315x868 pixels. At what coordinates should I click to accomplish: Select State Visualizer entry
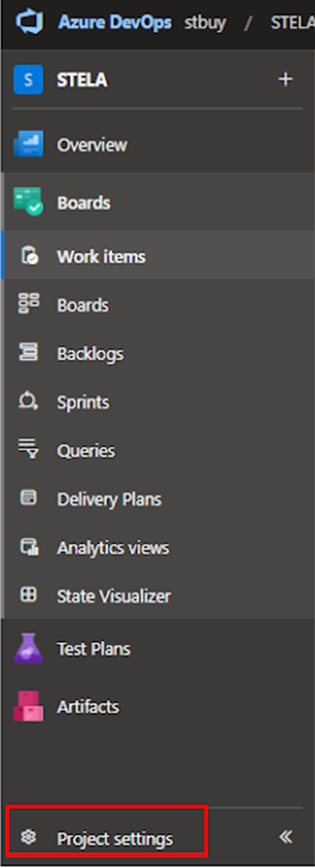[x=159, y=595]
